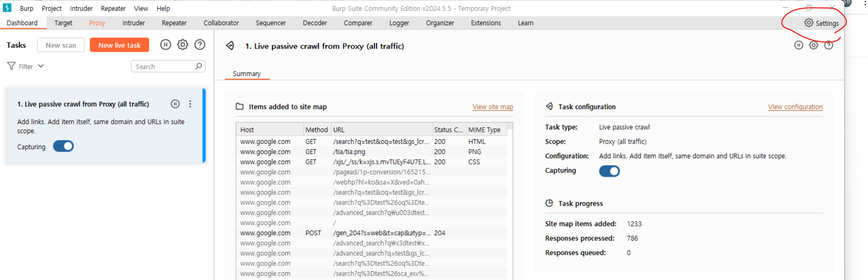Select the Live passive crawl task card title

click(x=83, y=104)
